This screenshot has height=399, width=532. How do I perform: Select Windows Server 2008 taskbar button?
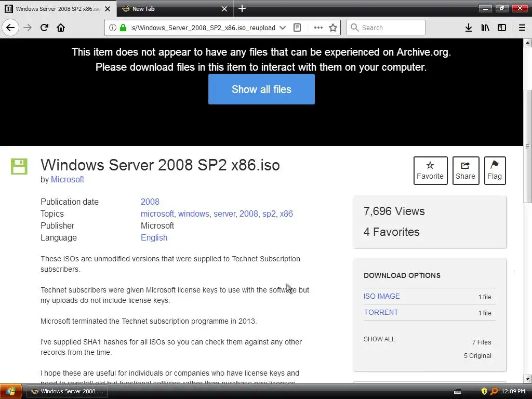pos(67,391)
